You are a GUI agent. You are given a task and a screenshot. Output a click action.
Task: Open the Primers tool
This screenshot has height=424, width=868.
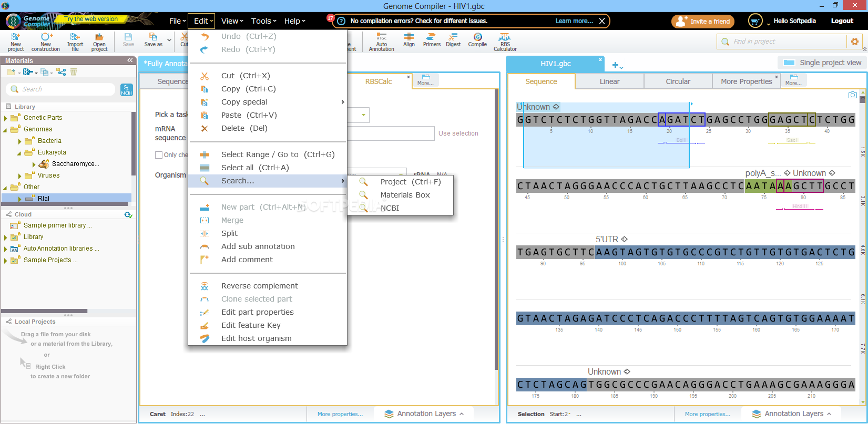click(432, 40)
